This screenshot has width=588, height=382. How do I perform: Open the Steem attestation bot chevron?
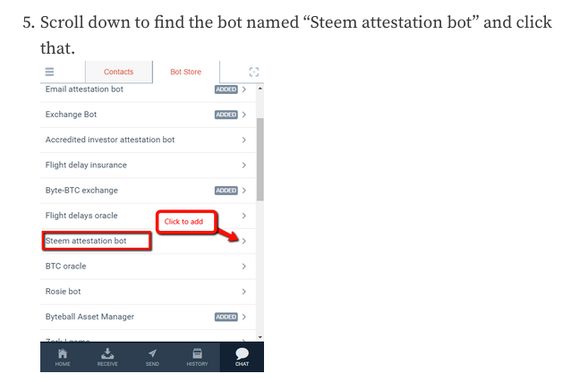point(244,241)
